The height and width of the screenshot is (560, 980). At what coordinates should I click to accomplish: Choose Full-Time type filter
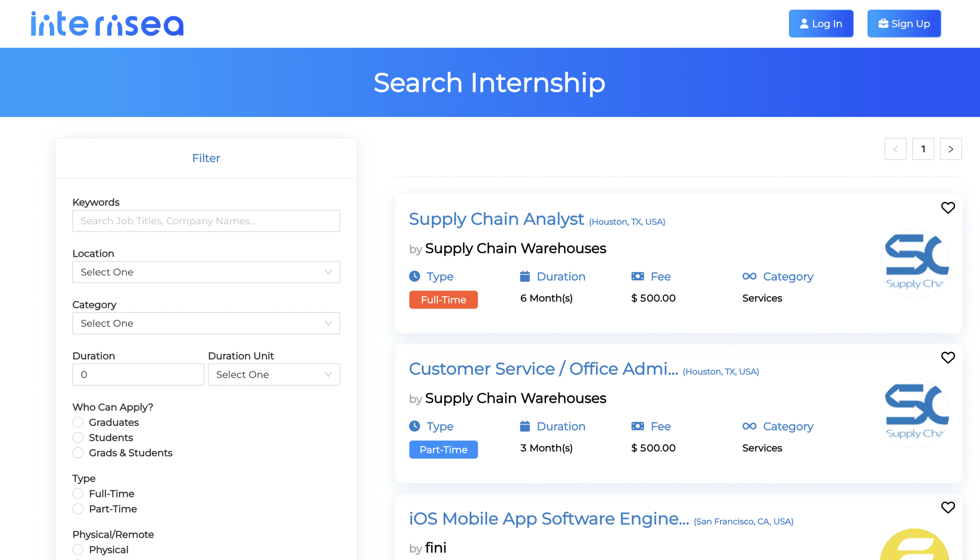click(78, 493)
